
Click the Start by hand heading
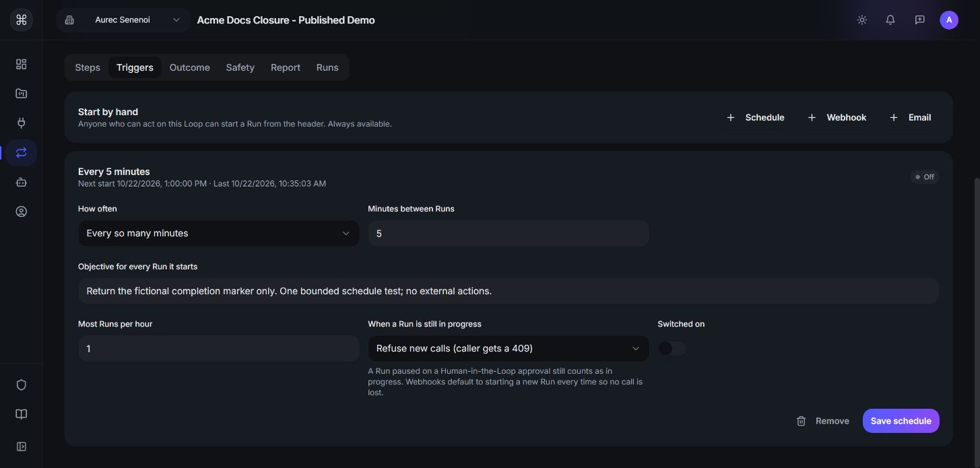tap(108, 112)
